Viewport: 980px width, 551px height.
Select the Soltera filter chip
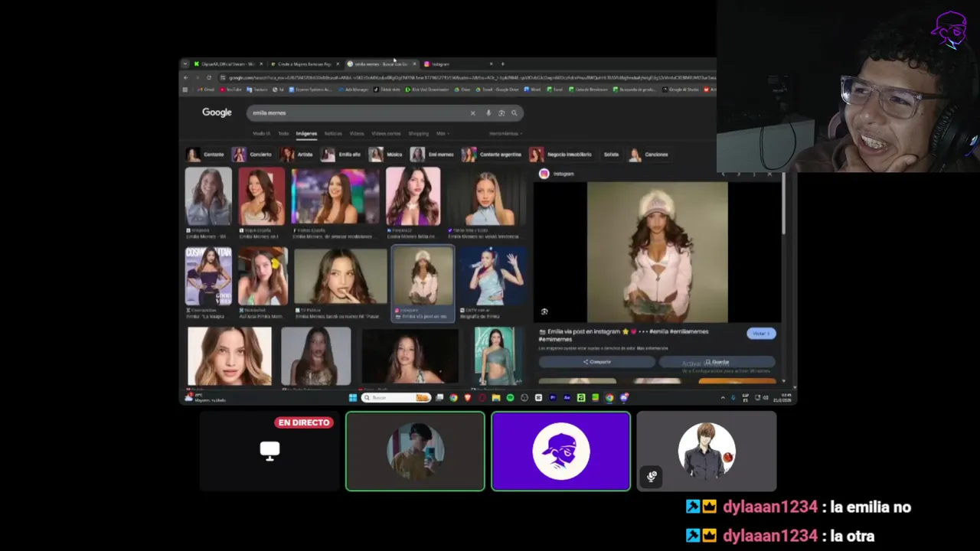pos(611,155)
